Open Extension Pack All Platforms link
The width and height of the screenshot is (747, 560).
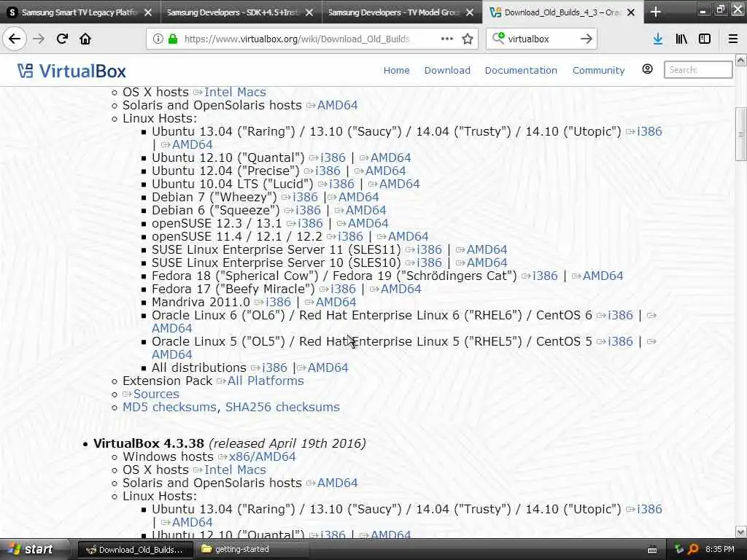click(266, 381)
